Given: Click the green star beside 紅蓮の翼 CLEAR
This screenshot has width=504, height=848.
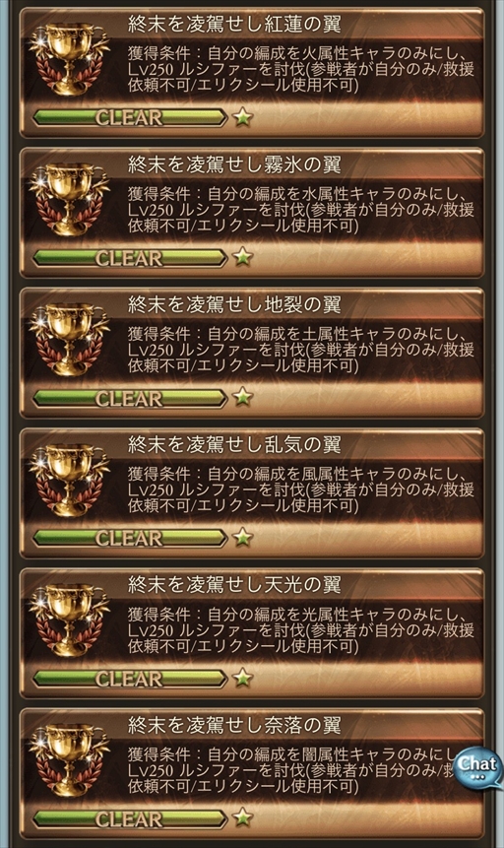Looking at the screenshot, I should point(243,117).
